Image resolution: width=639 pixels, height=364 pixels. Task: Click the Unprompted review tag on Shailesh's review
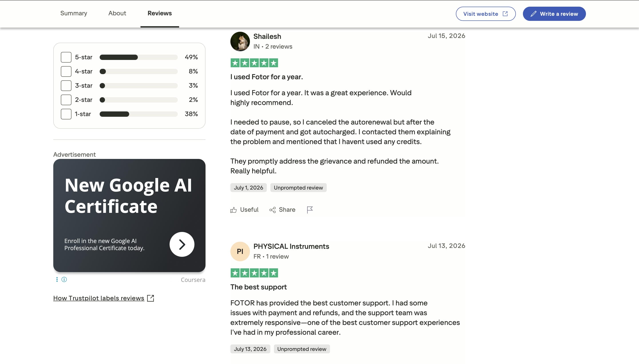[298, 188]
